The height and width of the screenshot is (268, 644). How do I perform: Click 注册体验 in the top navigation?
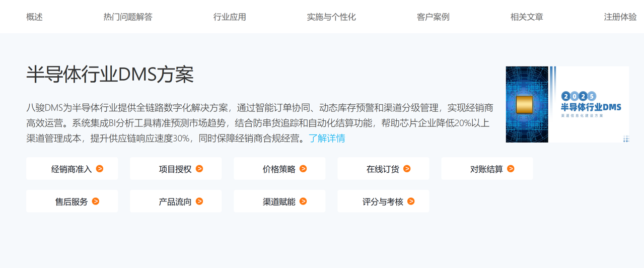coord(620,17)
